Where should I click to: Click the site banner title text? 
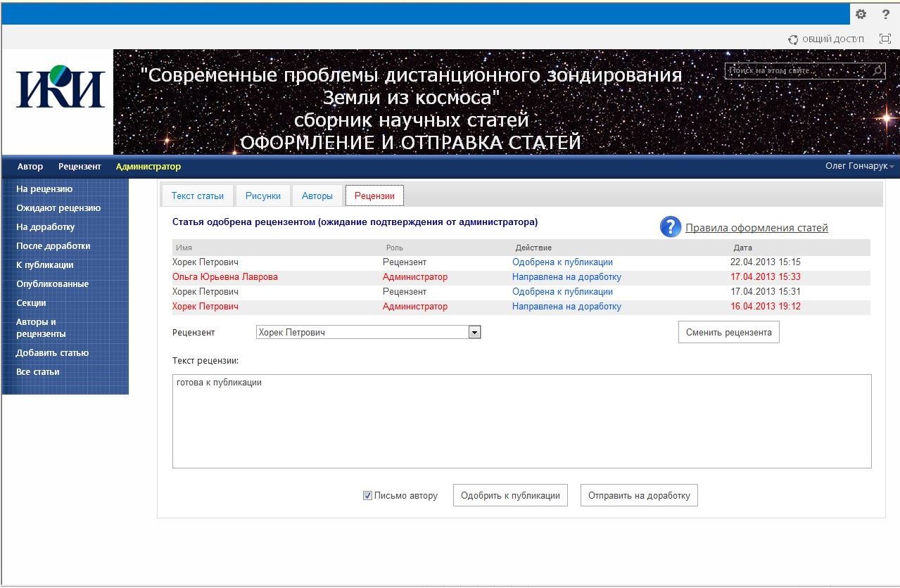coord(412,108)
